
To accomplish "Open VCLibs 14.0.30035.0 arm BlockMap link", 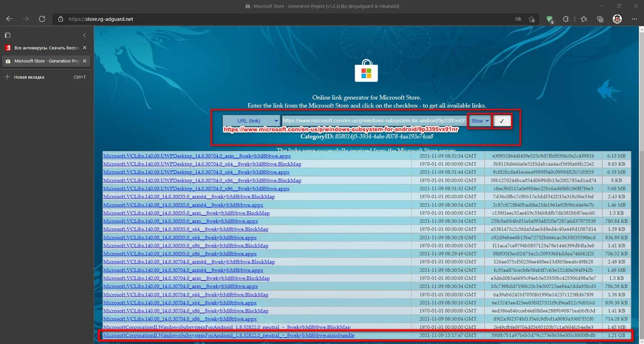I will 186,213.
